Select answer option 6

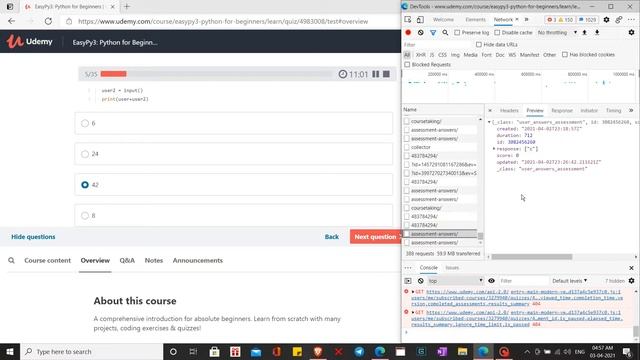pyautogui.click(x=234, y=123)
